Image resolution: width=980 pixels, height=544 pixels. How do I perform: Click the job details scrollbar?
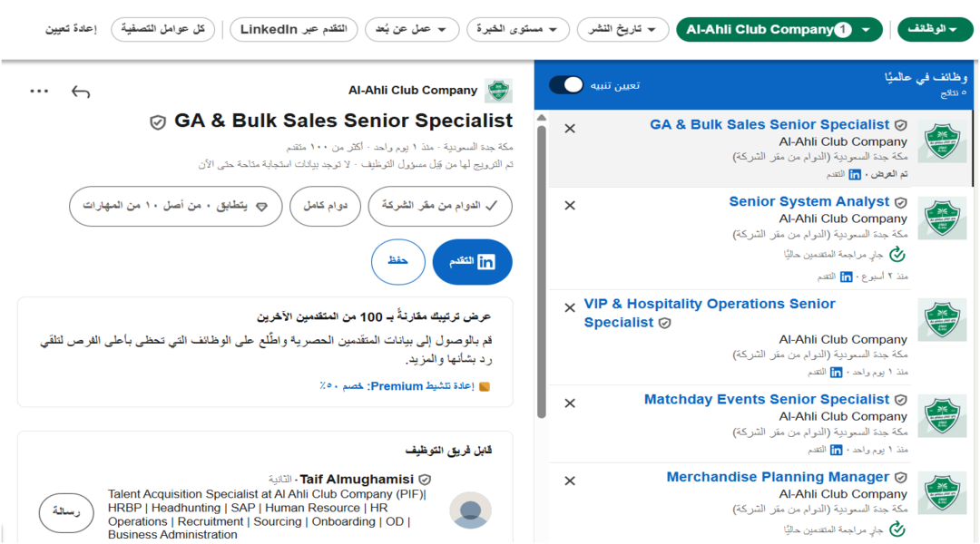coord(542,272)
